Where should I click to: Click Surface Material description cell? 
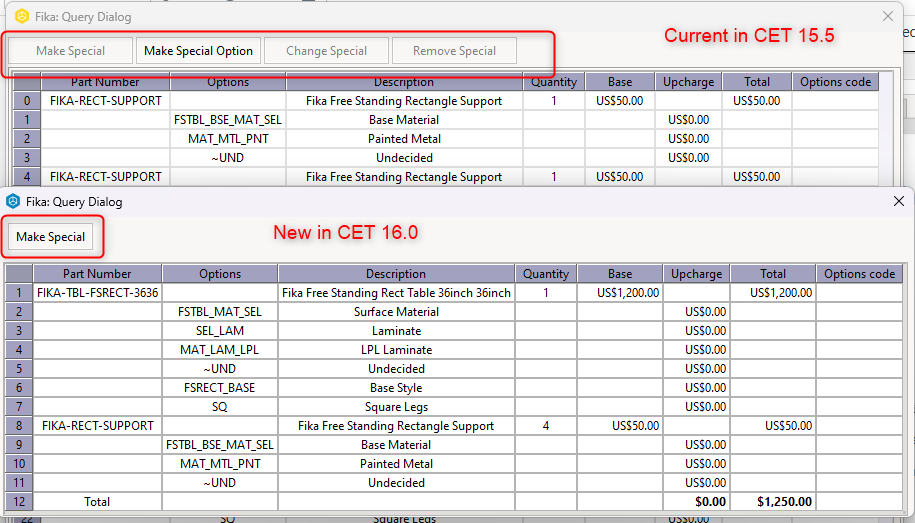click(396, 312)
